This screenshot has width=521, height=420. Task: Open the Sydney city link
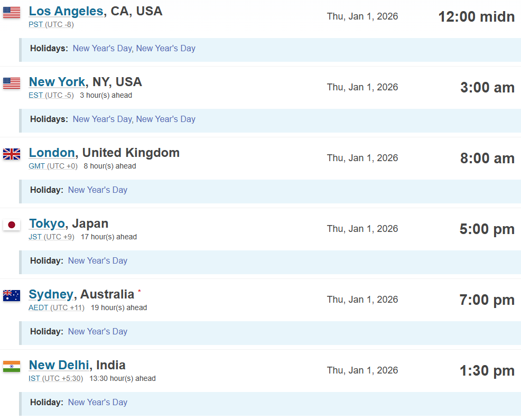51,294
